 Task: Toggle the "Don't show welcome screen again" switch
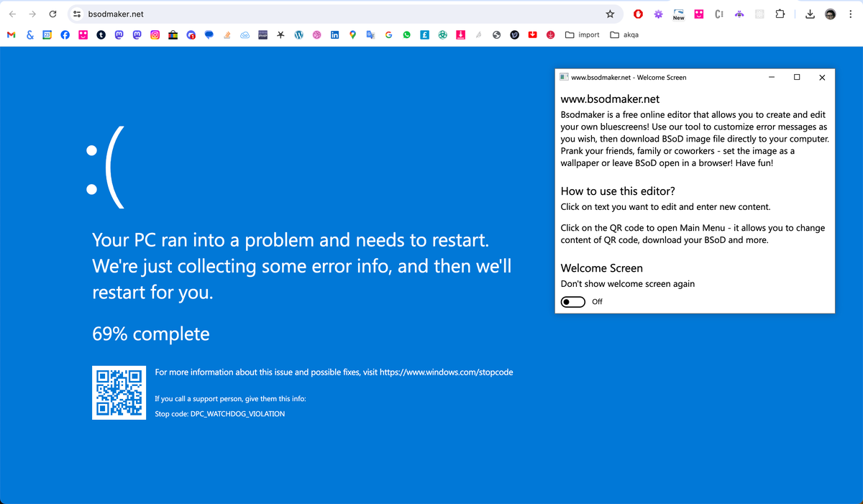pos(573,302)
